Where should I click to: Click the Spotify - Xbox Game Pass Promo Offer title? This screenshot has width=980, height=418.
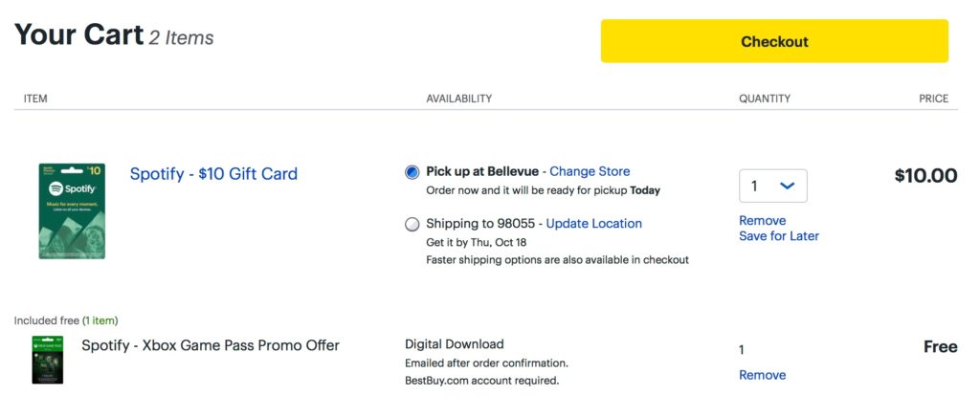pos(211,345)
